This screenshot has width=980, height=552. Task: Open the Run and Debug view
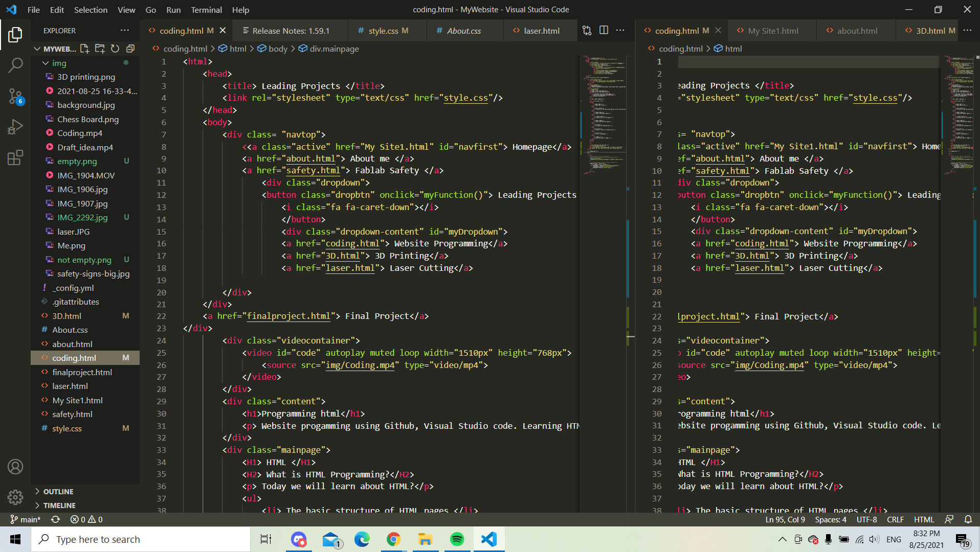pyautogui.click(x=15, y=126)
